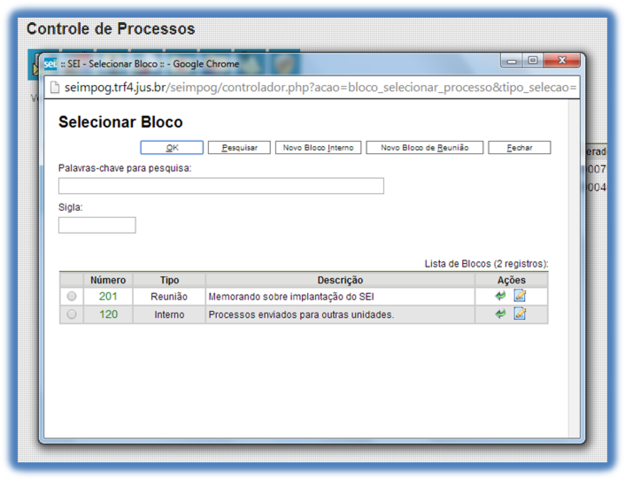Open block number 120 link
625x480 pixels.
click(x=108, y=314)
